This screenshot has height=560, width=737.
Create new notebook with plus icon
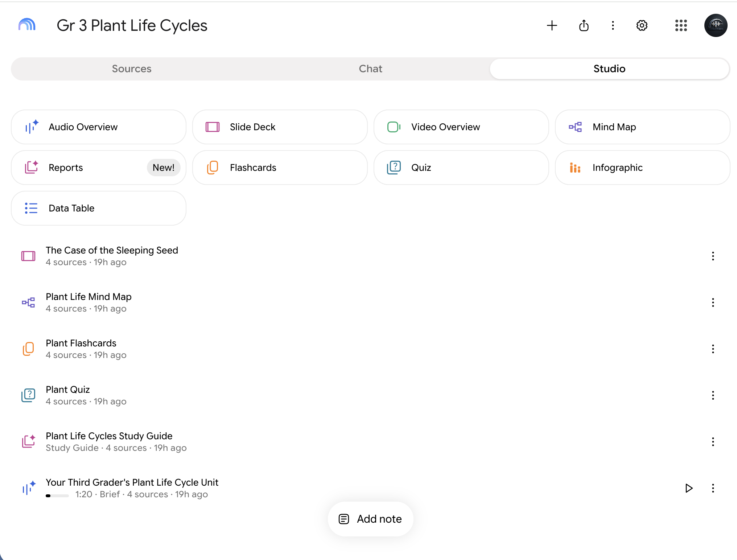pyautogui.click(x=552, y=25)
